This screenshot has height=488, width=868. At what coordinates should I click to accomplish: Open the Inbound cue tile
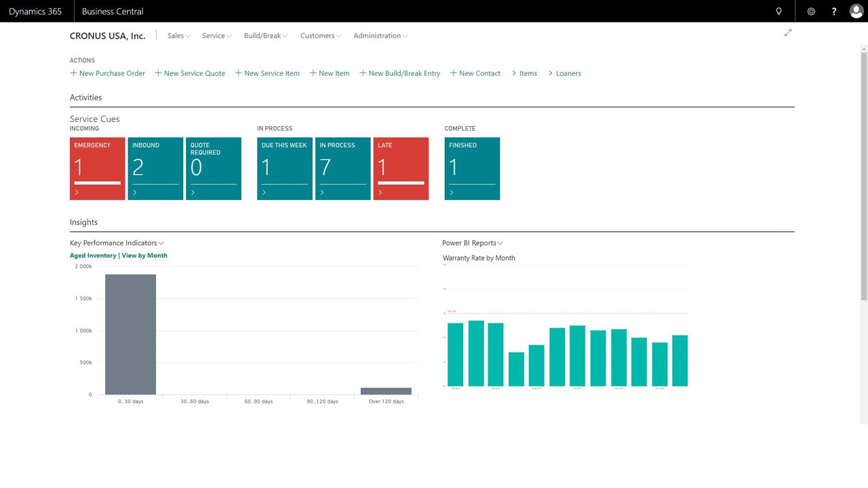(x=155, y=169)
